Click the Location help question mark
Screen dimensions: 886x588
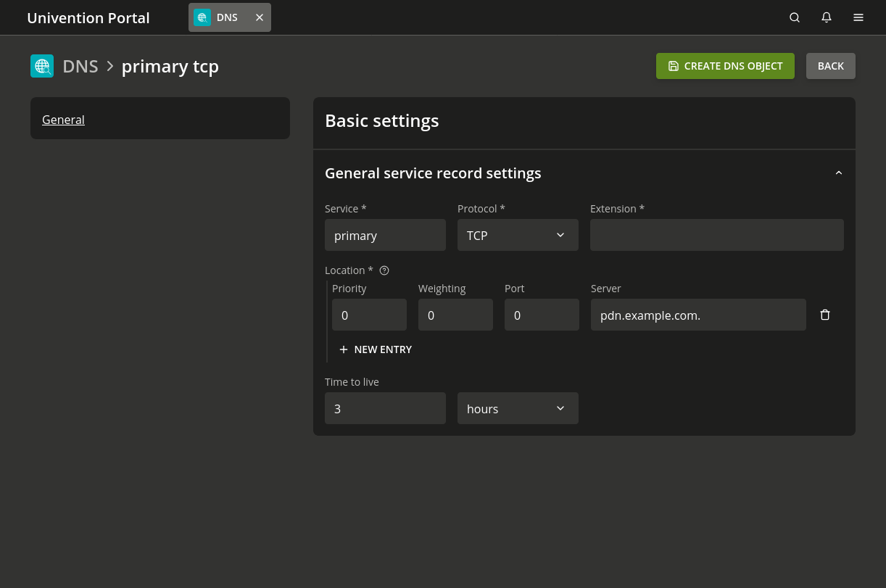pyautogui.click(x=384, y=270)
